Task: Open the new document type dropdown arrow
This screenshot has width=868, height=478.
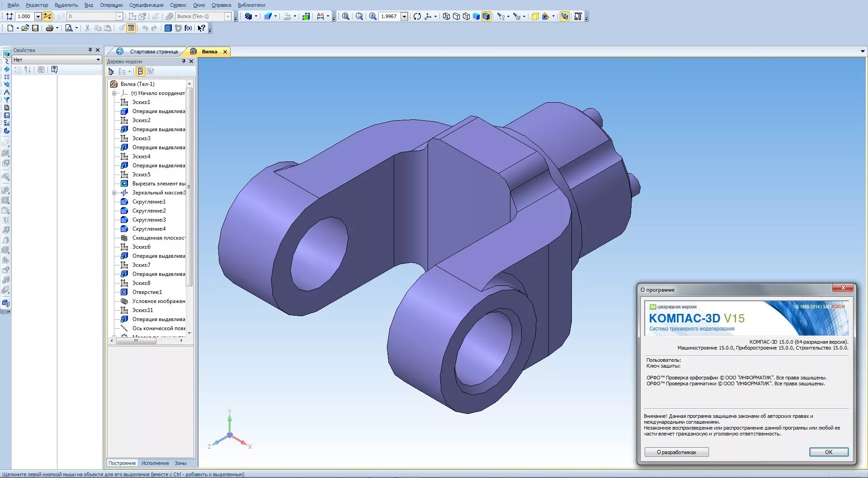Action: click(18, 28)
